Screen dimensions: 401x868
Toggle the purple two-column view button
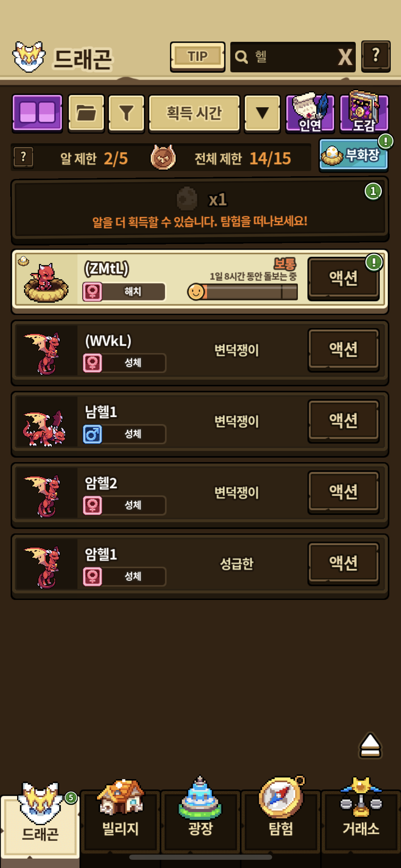tap(37, 113)
